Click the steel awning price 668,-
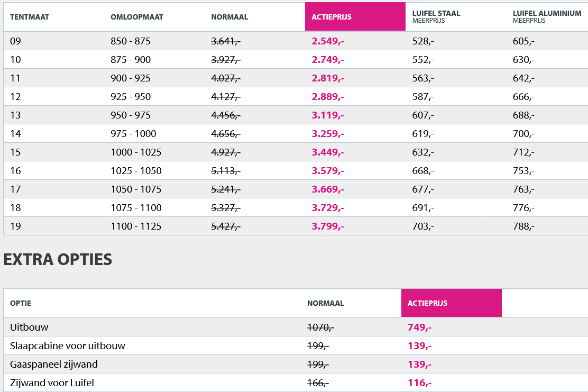Image resolution: width=588 pixels, height=392 pixels. tap(423, 171)
